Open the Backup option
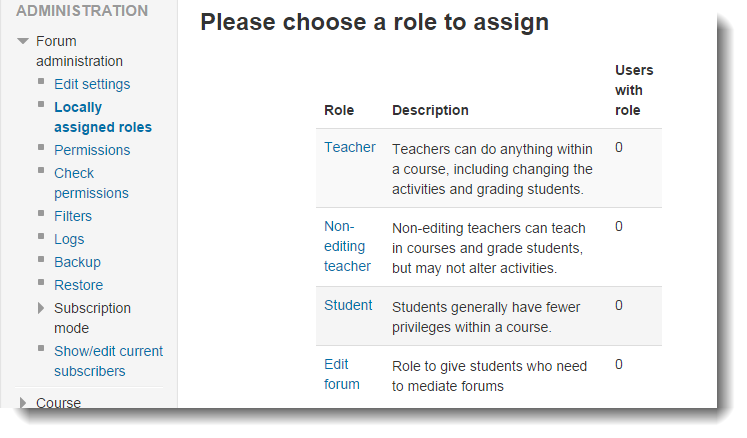Viewport: 747px width, 438px height. pos(77,262)
